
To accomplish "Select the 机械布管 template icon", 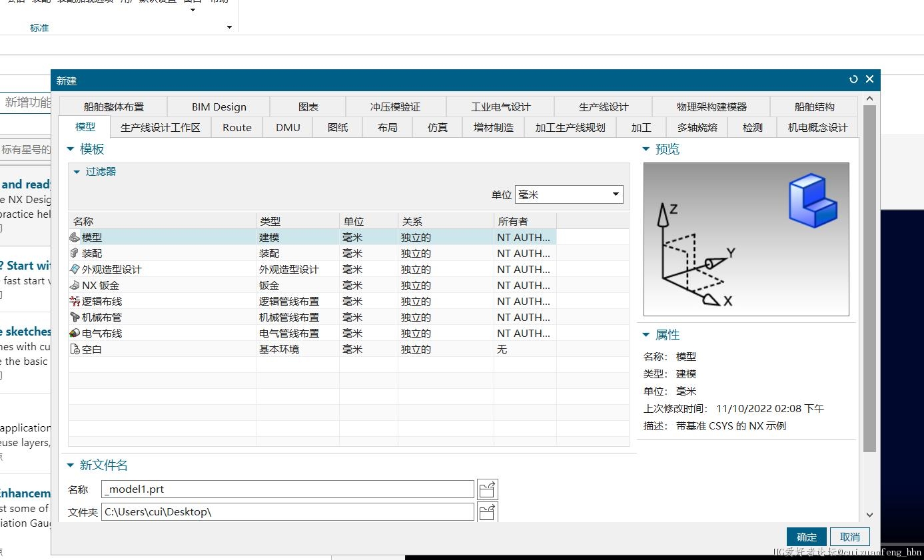I will [x=75, y=317].
